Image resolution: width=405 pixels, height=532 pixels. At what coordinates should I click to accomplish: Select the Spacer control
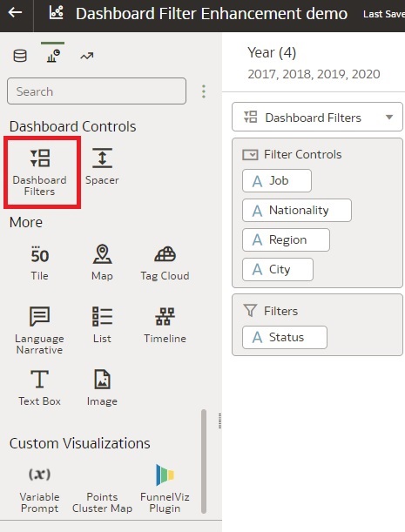(x=102, y=166)
